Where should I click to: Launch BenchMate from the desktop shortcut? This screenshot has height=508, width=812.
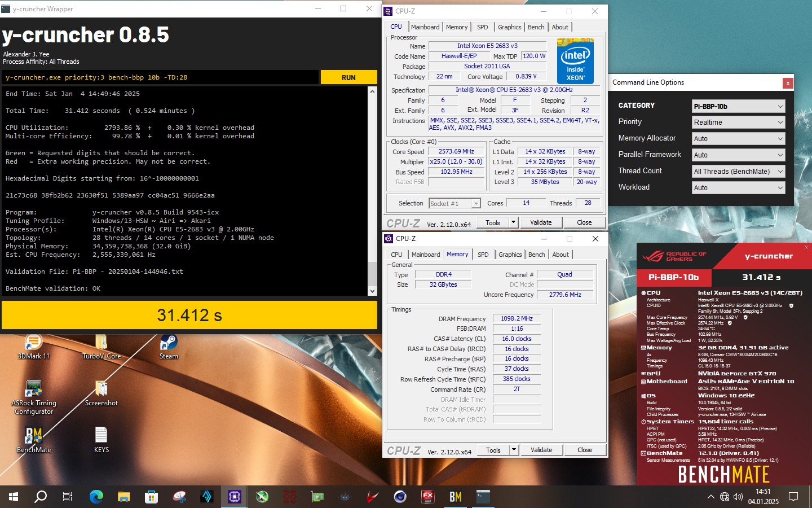(34, 440)
